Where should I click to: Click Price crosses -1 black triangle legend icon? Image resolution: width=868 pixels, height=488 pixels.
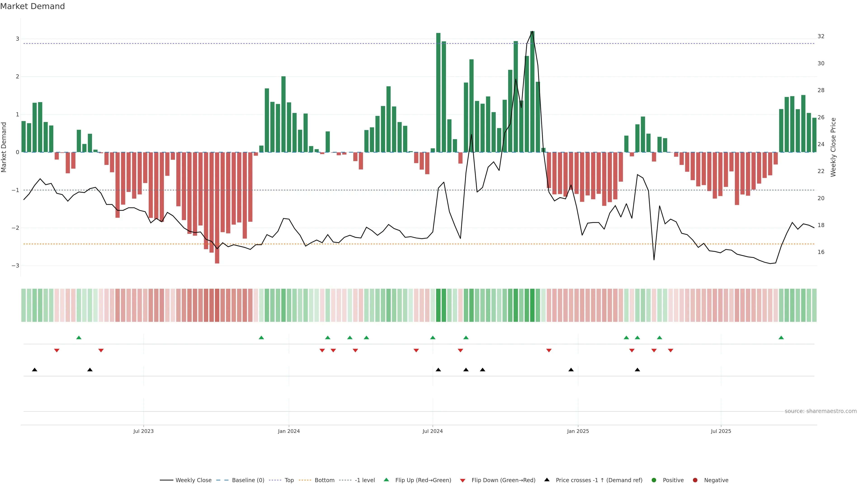click(x=547, y=480)
